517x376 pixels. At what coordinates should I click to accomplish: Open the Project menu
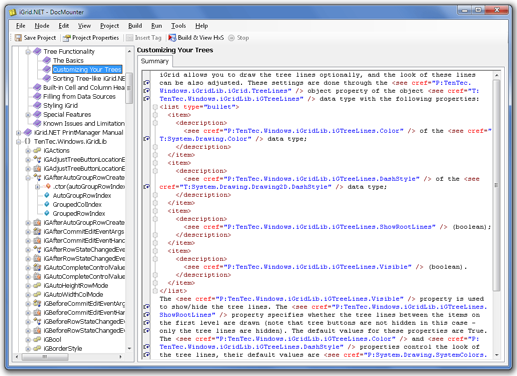click(x=109, y=26)
